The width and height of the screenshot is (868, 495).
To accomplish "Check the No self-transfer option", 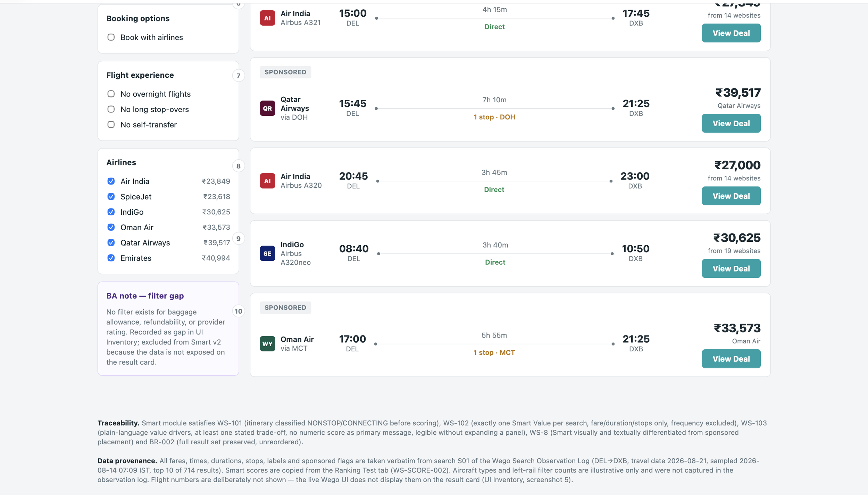I will click(x=111, y=124).
